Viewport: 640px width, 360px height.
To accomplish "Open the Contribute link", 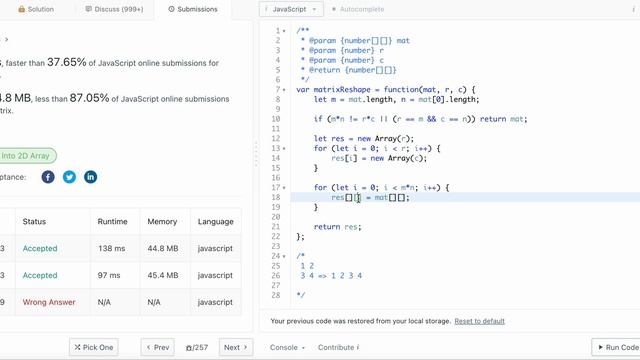I will [x=338, y=347].
